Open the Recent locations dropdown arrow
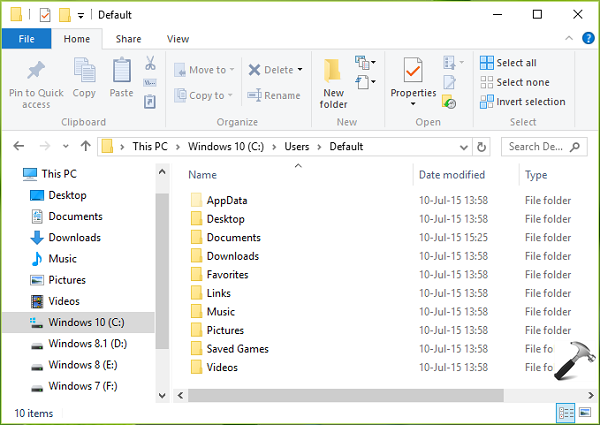 pyautogui.click(x=66, y=146)
